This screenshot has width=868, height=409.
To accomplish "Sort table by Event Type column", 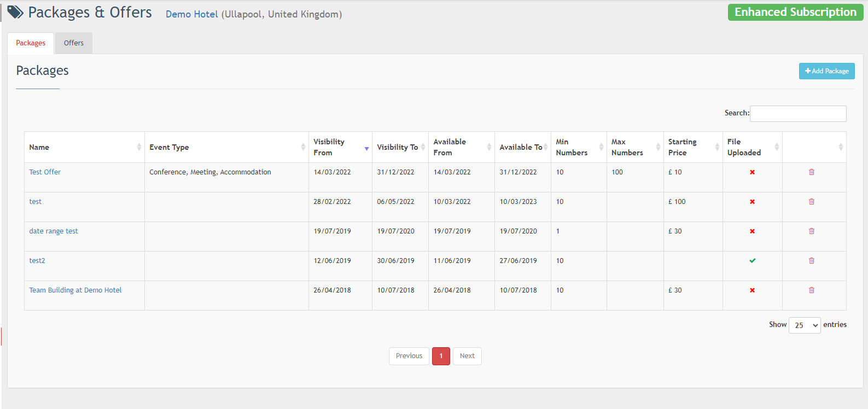I will 226,147.
